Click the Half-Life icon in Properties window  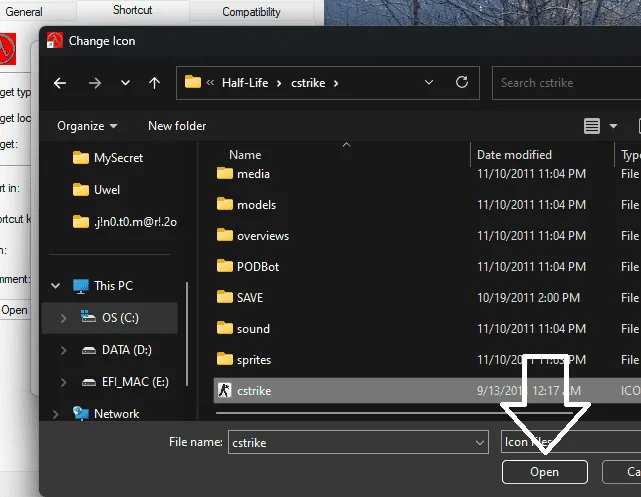coord(8,49)
